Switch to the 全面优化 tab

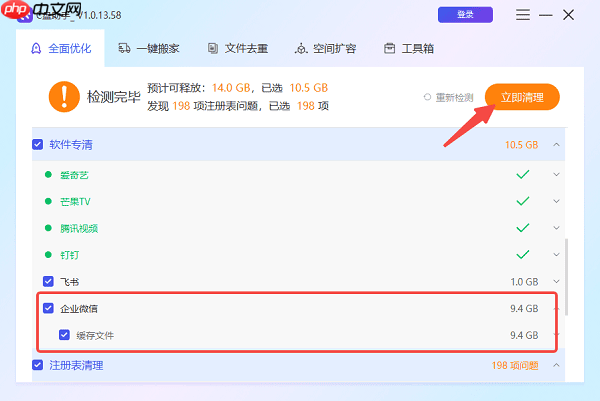(60, 49)
